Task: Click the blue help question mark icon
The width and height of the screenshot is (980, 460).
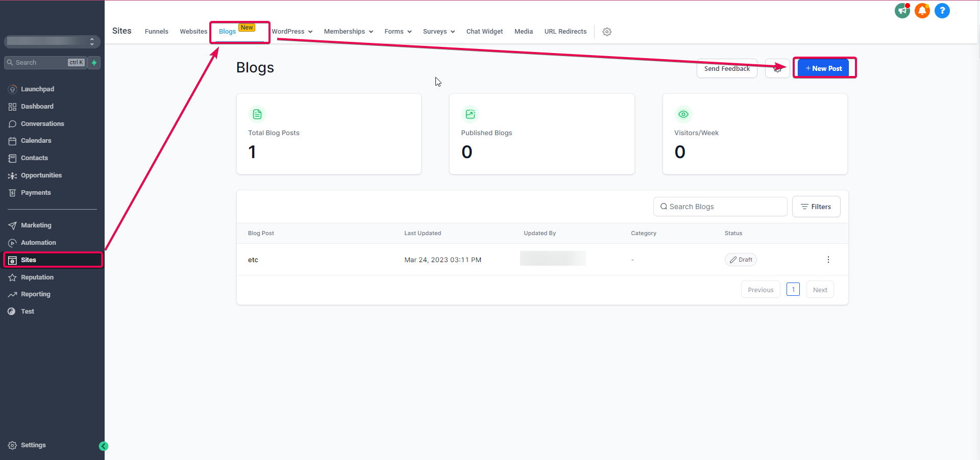Action: [x=942, y=11]
